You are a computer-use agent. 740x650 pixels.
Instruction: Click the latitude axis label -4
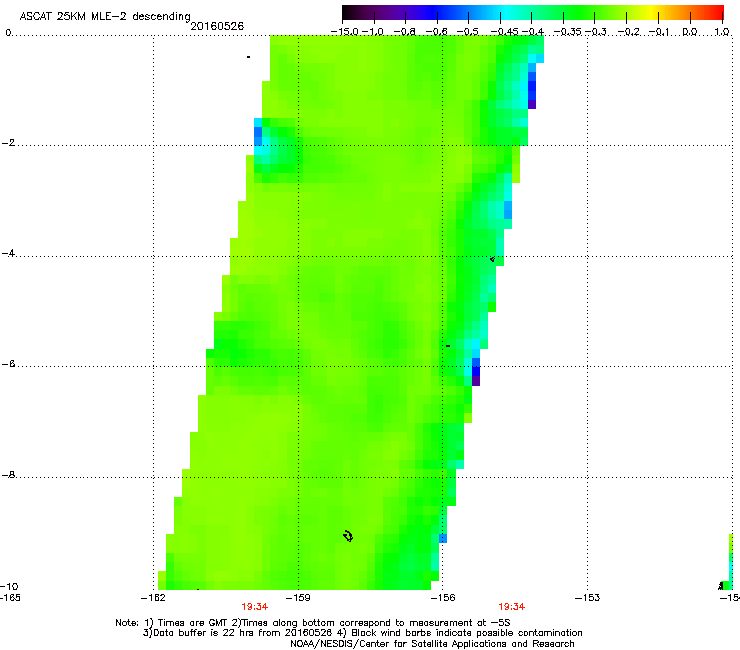click(x=8, y=253)
